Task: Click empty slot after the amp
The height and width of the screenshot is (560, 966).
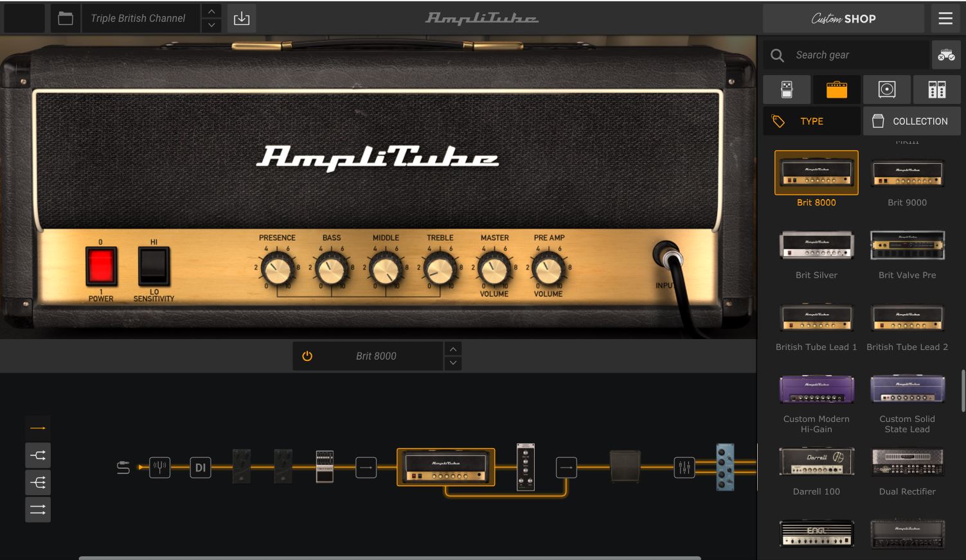Action: 566,468
